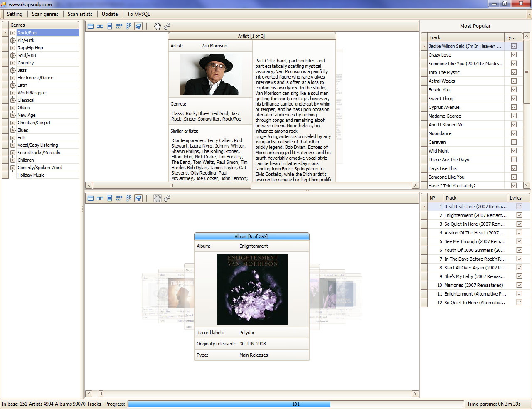Expand the Classical genre node
This screenshot has width=532, height=409.
coord(13,100)
